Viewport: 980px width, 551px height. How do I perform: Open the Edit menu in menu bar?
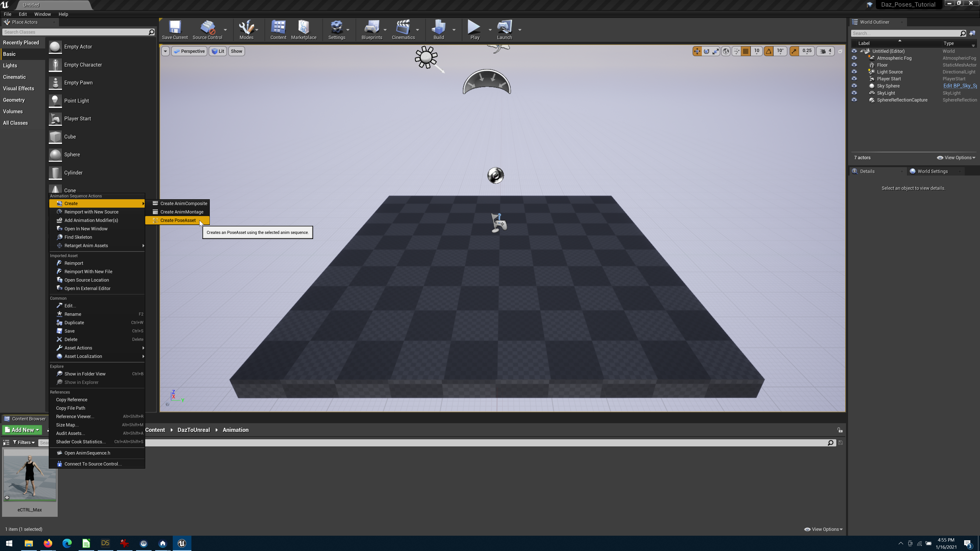pos(22,14)
